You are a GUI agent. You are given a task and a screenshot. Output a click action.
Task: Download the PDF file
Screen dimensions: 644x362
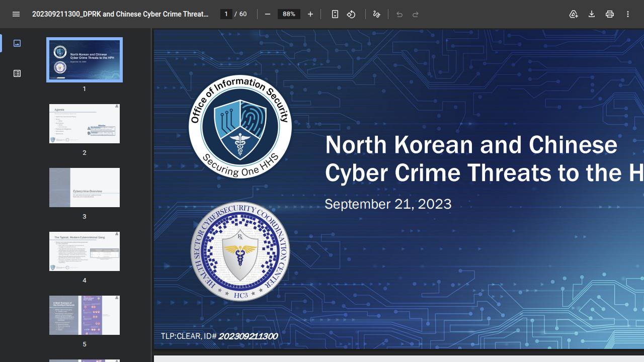(x=592, y=14)
